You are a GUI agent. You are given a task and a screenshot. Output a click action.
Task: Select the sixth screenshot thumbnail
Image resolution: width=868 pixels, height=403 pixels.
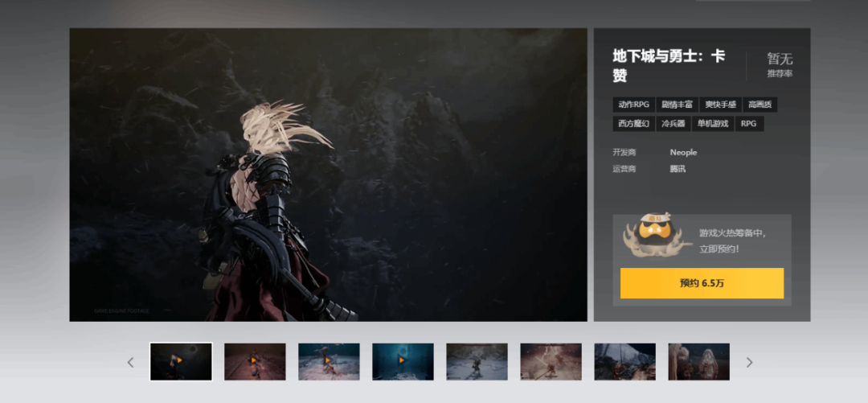coord(551,361)
